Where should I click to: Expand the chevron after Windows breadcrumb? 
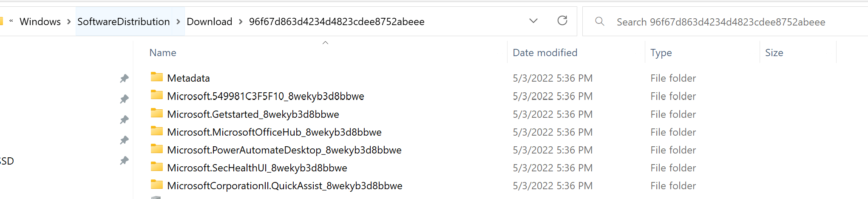(x=69, y=22)
